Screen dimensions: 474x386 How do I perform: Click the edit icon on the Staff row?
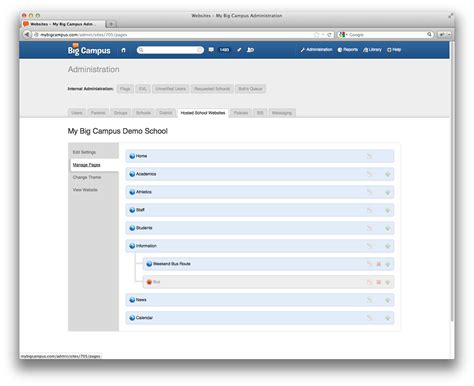pos(369,210)
